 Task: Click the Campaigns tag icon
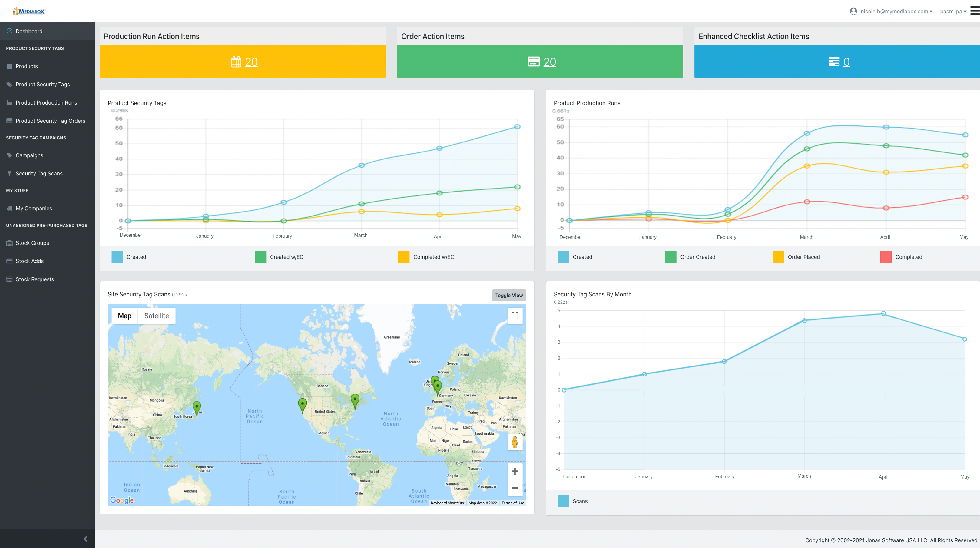[9, 155]
